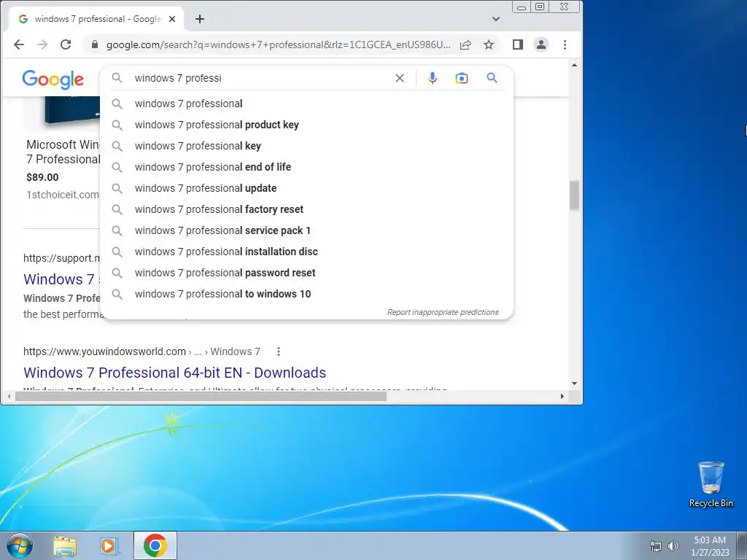Click the horizontal scroll right arrow
The width and height of the screenshot is (747, 560).
[x=562, y=396]
